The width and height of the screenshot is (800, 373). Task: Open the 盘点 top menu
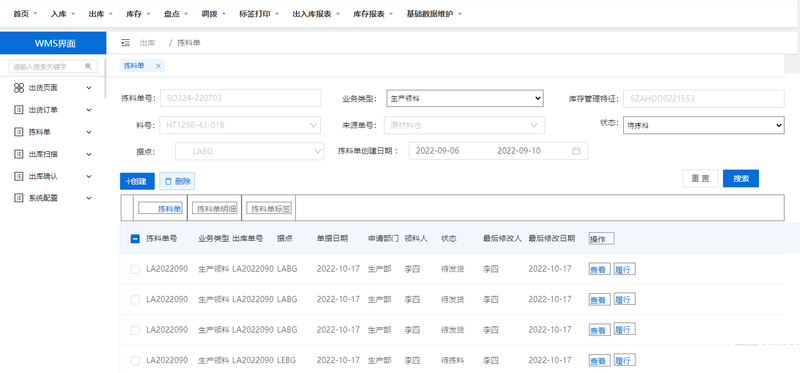176,14
